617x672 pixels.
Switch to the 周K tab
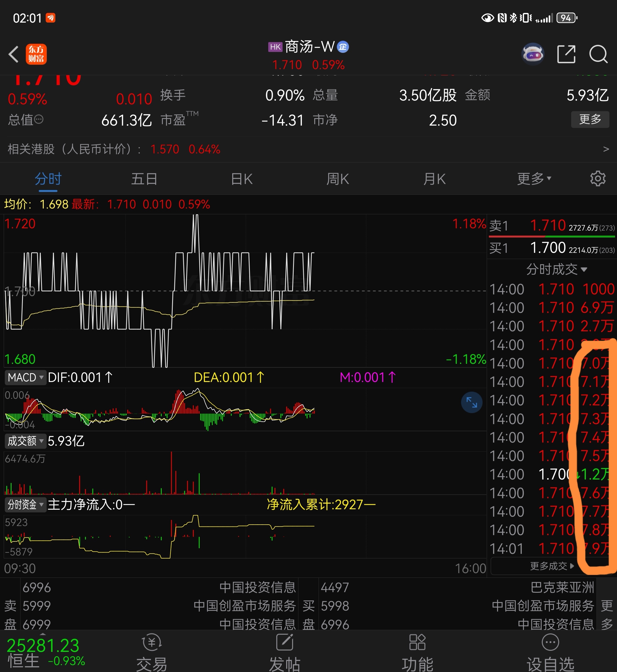pos(337,179)
